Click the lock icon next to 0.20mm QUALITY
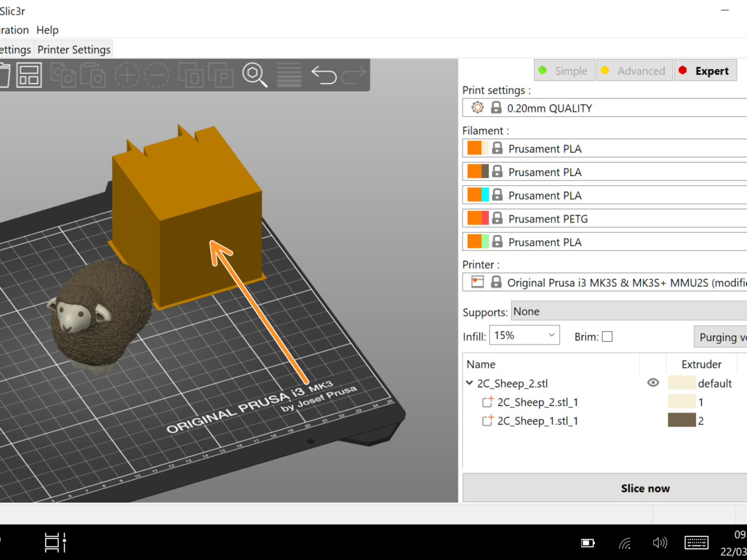 click(x=496, y=108)
